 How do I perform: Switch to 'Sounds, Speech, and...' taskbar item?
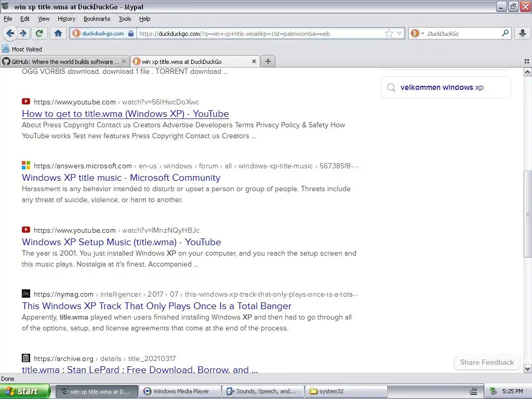[263, 391]
